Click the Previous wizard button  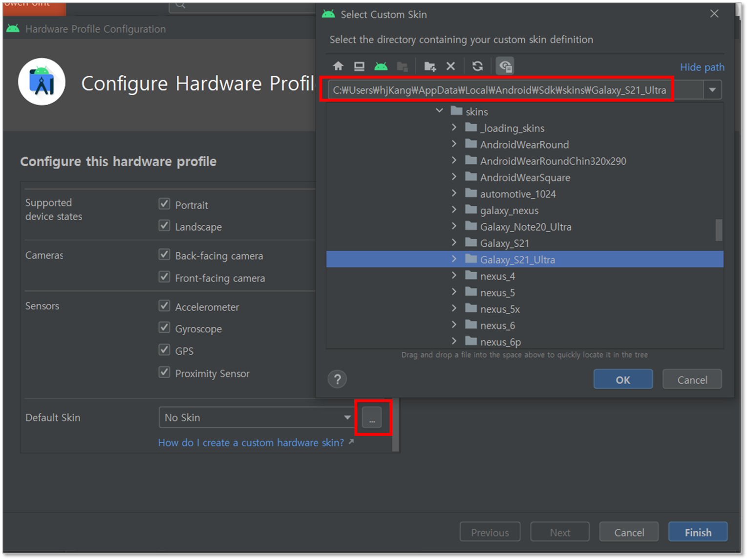(x=490, y=532)
